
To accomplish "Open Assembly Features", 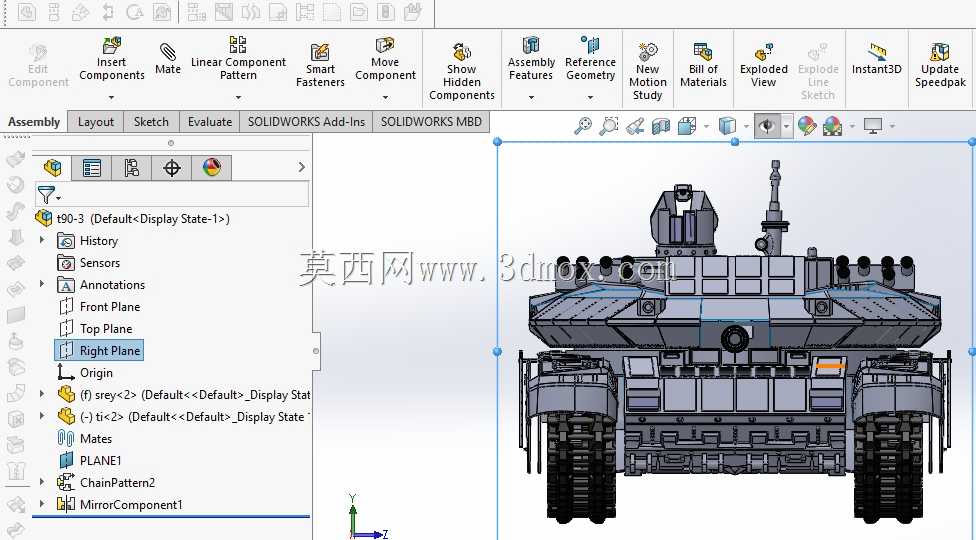I will [530, 58].
